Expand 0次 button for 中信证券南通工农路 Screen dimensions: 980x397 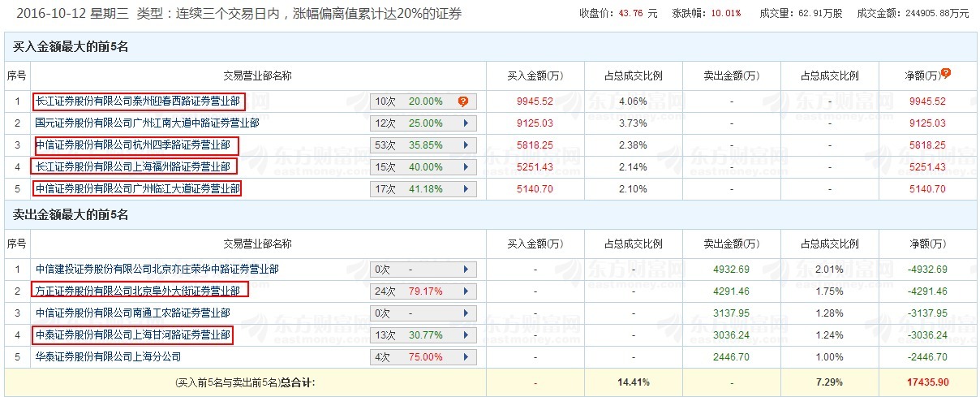[x=423, y=313]
